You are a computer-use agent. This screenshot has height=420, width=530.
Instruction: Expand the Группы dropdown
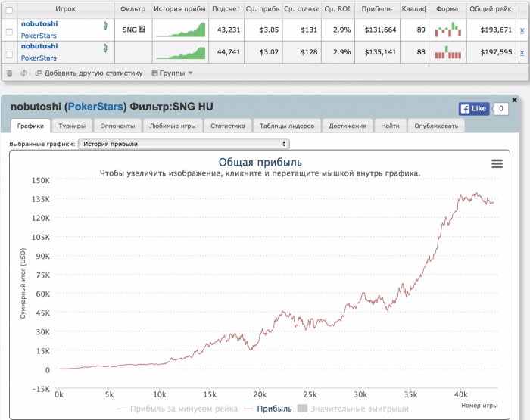[172, 73]
